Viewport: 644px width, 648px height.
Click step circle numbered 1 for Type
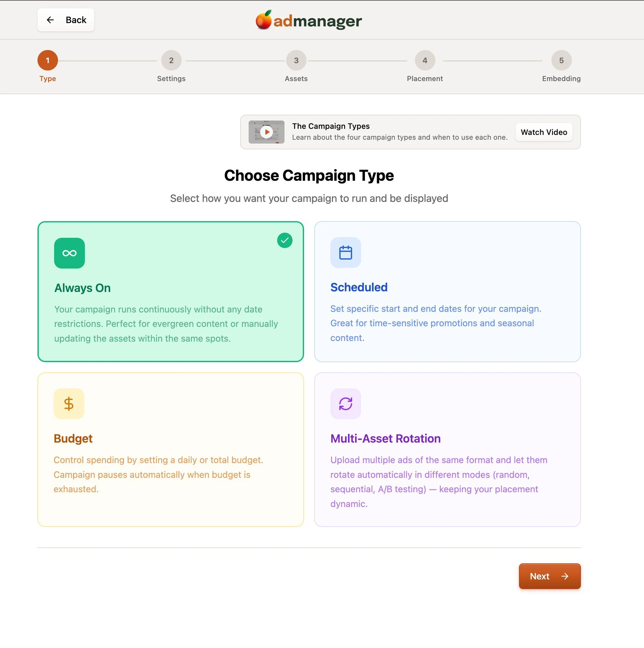47,61
